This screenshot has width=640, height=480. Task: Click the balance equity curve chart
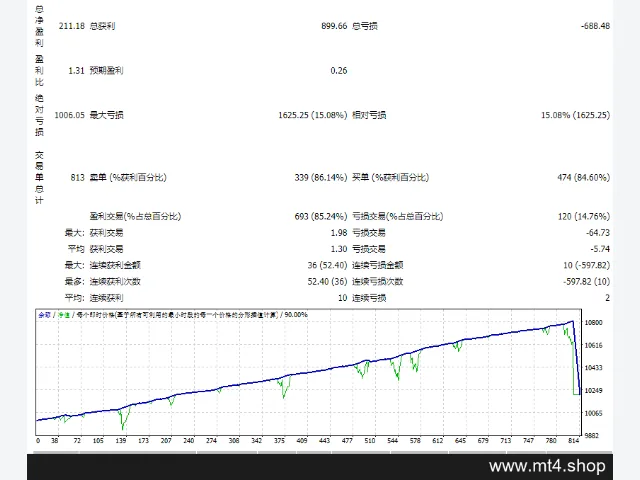[308, 372]
